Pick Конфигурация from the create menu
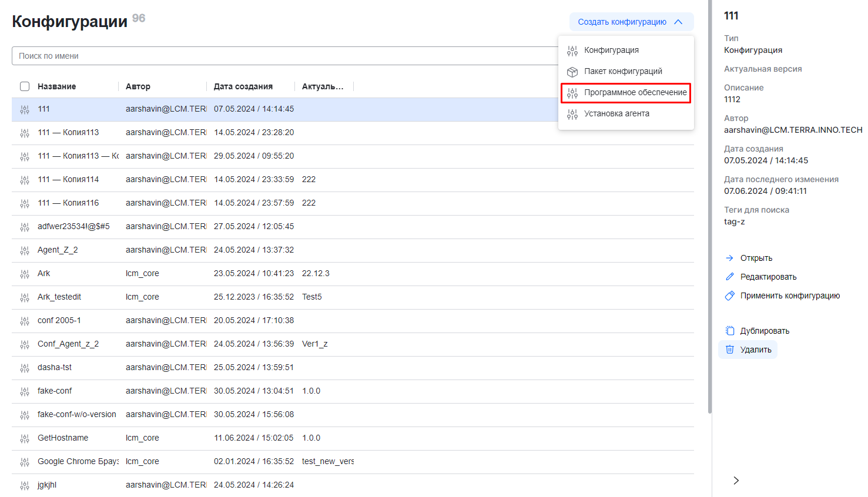The image size is (868, 497). [x=611, y=51]
